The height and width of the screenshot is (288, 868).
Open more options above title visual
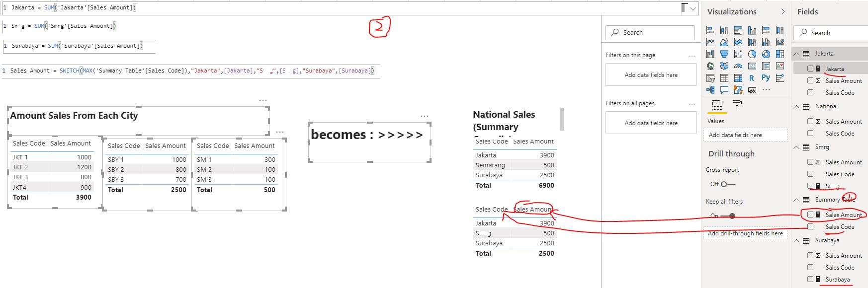(x=262, y=100)
